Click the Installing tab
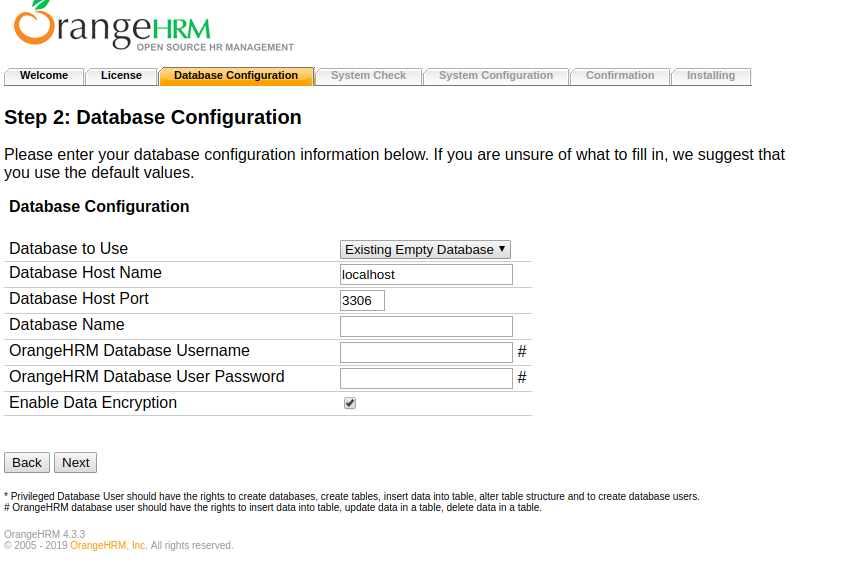 711,76
